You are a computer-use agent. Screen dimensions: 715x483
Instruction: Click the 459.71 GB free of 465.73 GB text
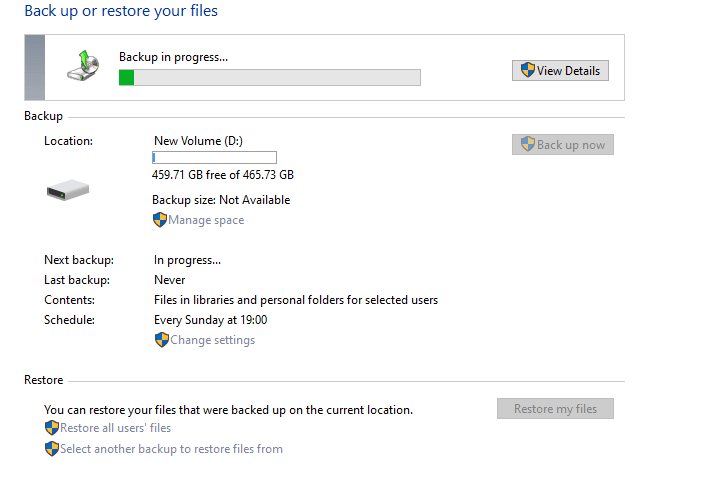223,175
